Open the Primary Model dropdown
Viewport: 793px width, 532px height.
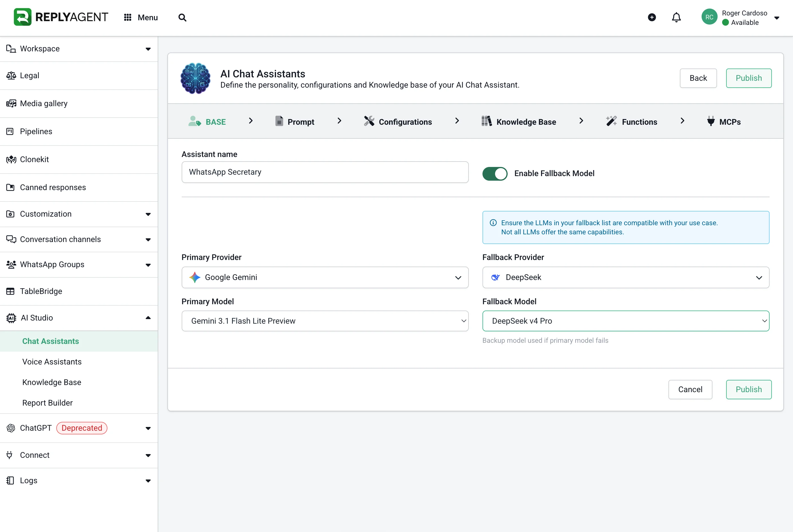(325, 321)
